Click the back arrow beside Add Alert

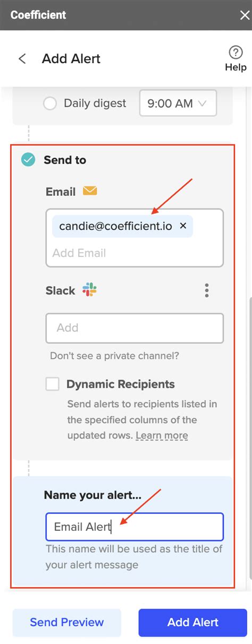pyautogui.click(x=22, y=58)
